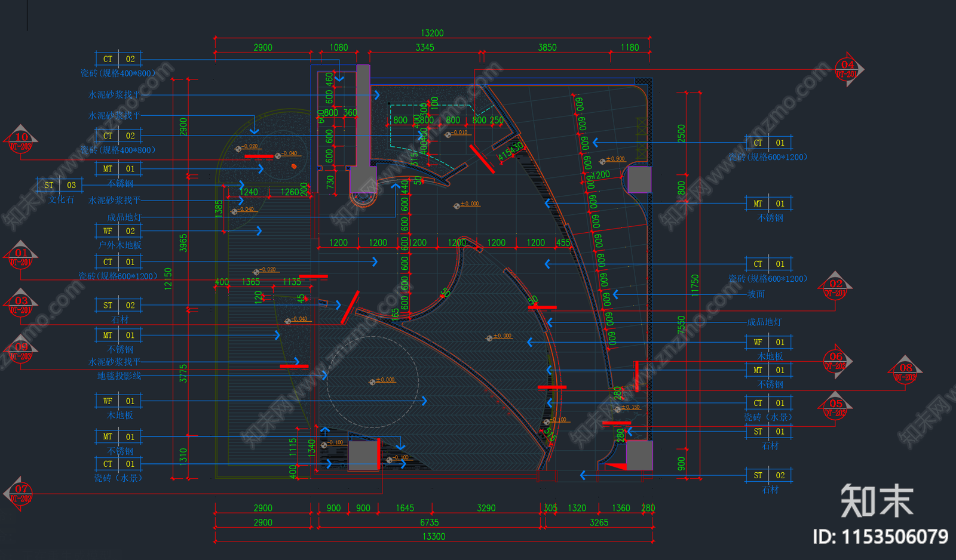Image resolution: width=956 pixels, height=560 pixels.
Task: Select vertical dimension 3965
Action: pyautogui.click(x=183, y=242)
